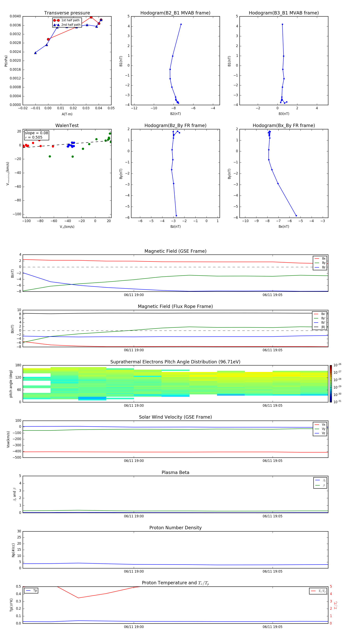Click the Te/Tp legend entry in temperature plot

pos(318,591)
